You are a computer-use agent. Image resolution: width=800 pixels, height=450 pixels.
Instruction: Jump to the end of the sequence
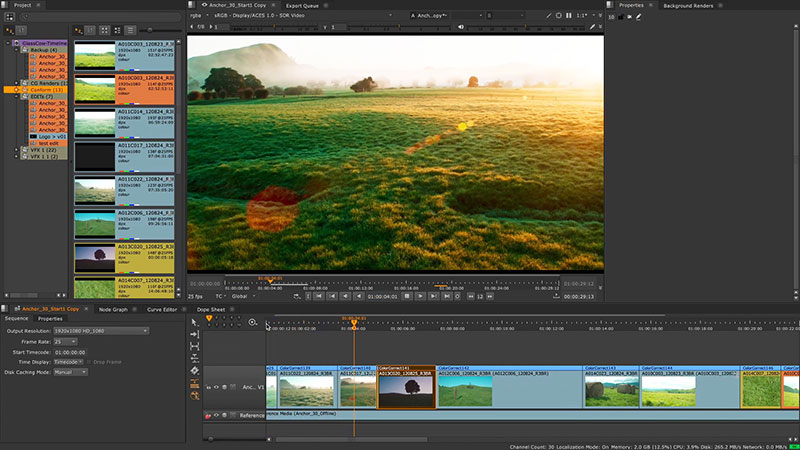coord(446,296)
